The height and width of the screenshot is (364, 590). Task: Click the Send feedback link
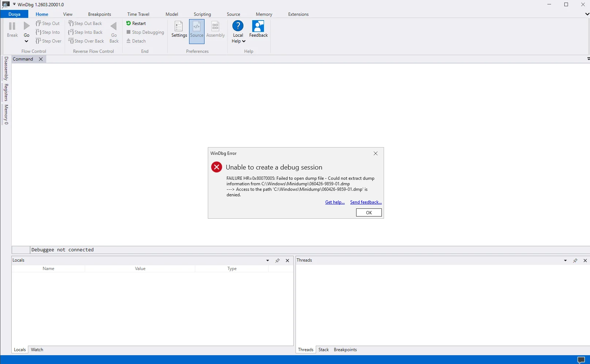[366, 202]
